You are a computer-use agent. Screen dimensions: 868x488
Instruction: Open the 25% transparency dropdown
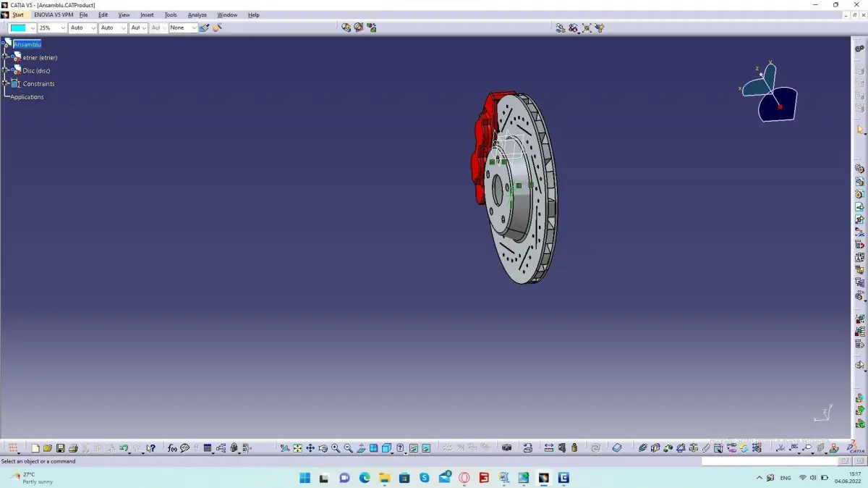[63, 28]
